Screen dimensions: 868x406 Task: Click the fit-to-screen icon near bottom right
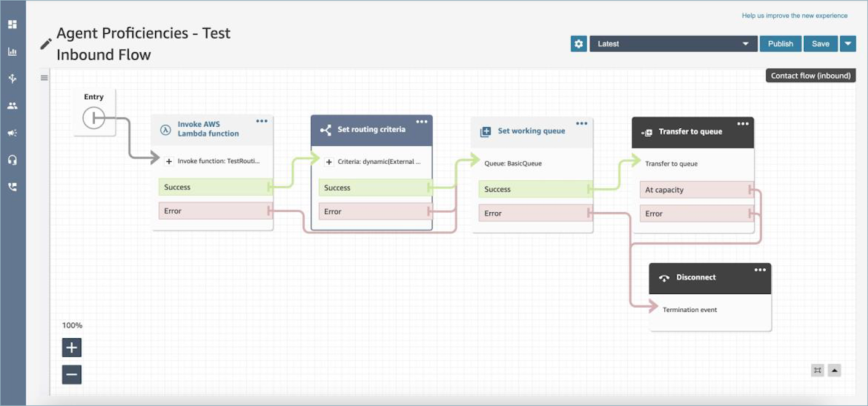tap(818, 370)
